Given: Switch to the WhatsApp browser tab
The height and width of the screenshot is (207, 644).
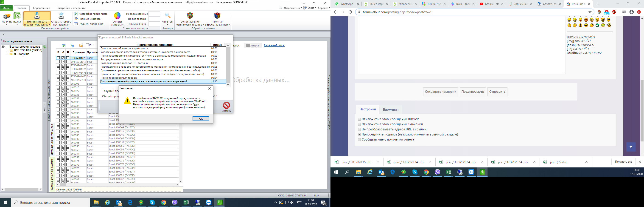Looking at the screenshot, I should [347, 4].
